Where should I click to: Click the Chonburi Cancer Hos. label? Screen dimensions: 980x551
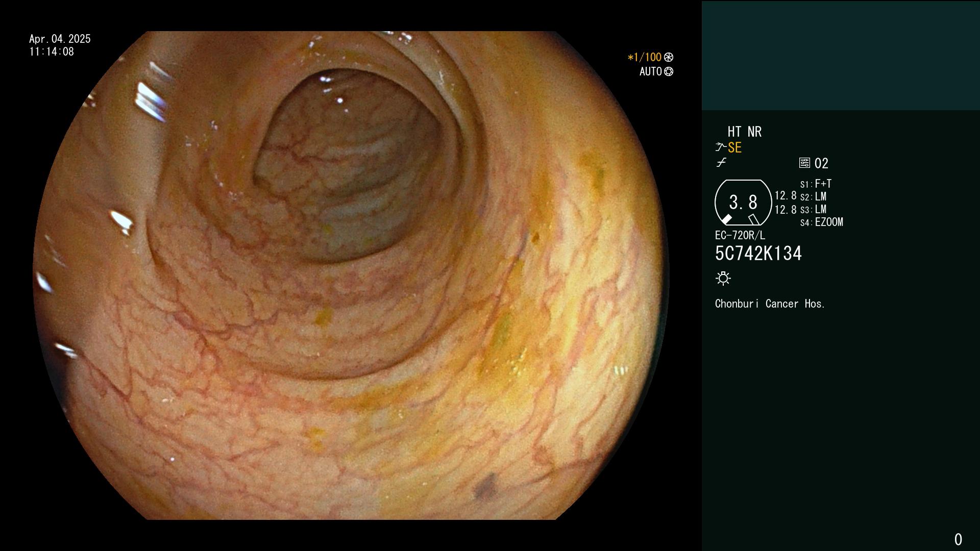point(770,304)
